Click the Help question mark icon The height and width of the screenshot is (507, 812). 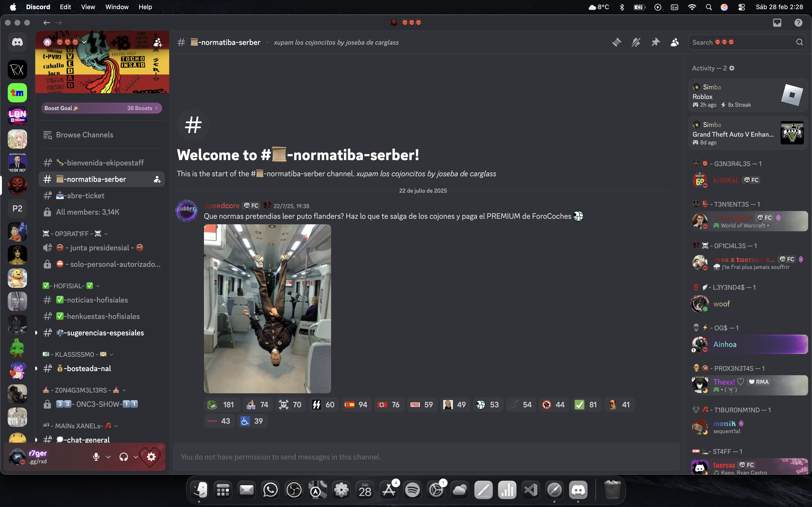pos(798,22)
